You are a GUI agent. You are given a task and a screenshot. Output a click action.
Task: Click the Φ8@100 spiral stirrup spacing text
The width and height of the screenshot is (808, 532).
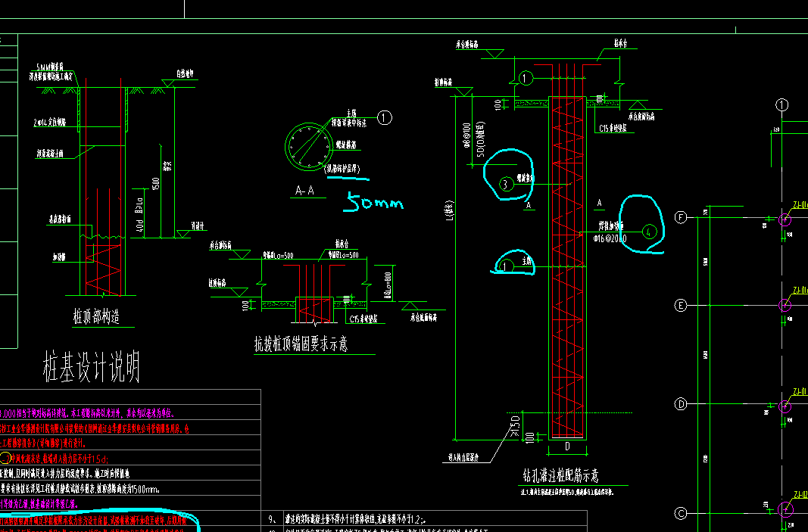[x=467, y=135]
